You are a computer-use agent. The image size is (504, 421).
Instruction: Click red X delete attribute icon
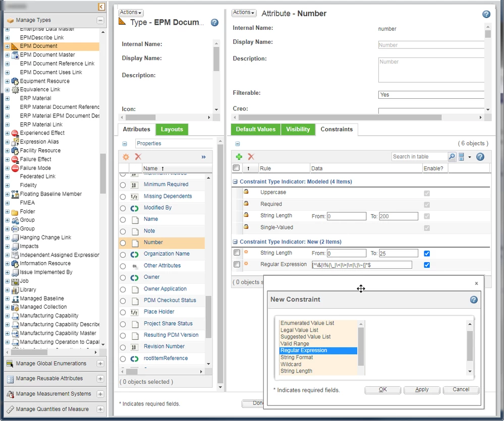pyautogui.click(x=138, y=157)
